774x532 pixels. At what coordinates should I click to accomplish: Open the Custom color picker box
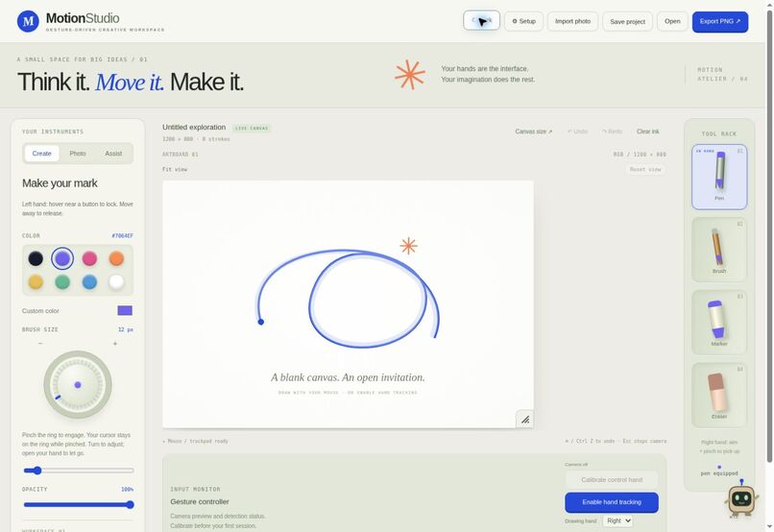click(x=125, y=310)
